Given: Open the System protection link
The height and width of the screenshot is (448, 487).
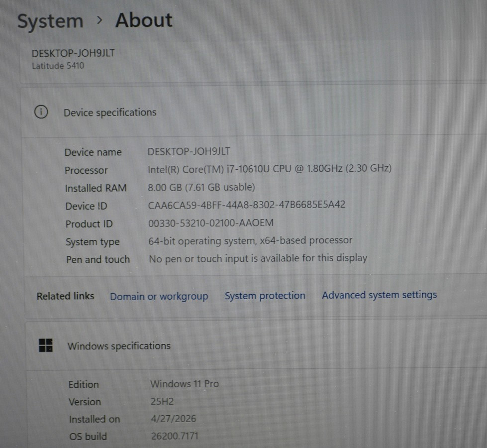Looking at the screenshot, I should 265,295.
